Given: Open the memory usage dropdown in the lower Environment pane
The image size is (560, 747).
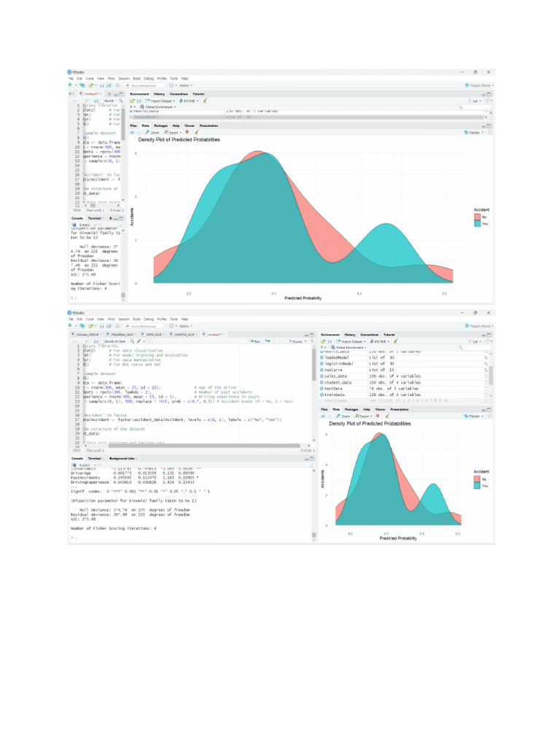Looking at the screenshot, I should 379,341.
